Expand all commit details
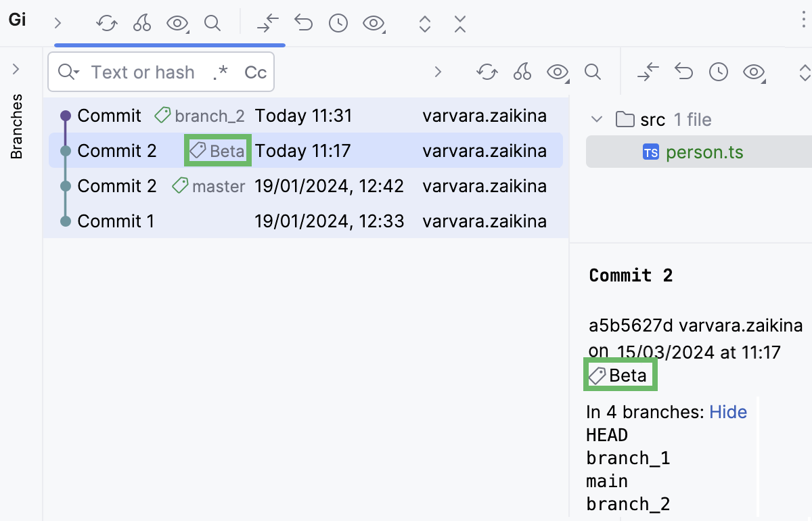 click(424, 23)
